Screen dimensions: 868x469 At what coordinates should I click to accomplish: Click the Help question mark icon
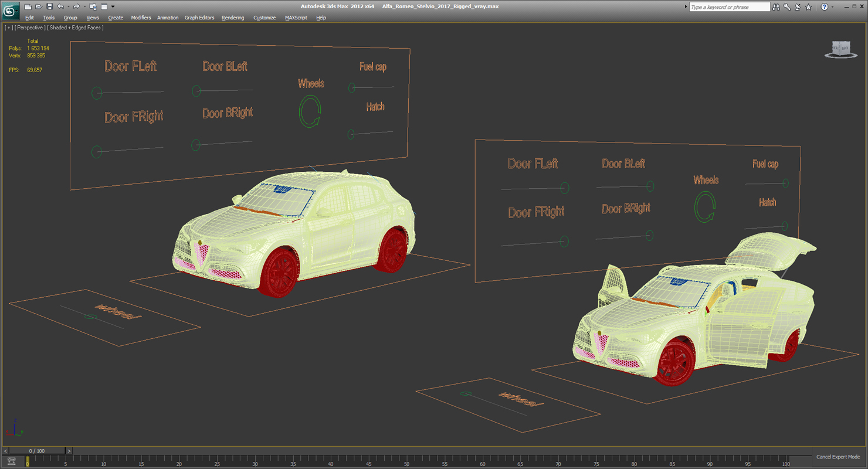[x=824, y=7]
